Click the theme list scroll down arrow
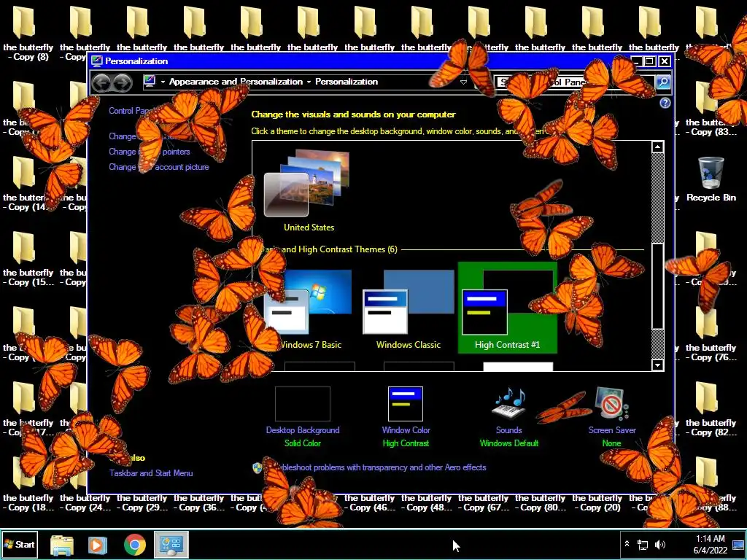Image resolution: width=747 pixels, height=560 pixels. [x=657, y=365]
